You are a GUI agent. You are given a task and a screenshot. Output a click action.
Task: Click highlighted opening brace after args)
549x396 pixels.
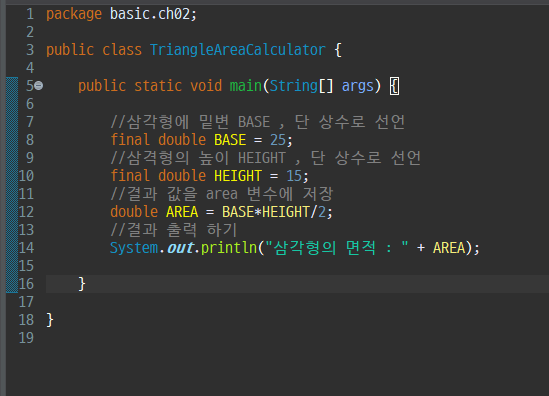pyautogui.click(x=394, y=86)
